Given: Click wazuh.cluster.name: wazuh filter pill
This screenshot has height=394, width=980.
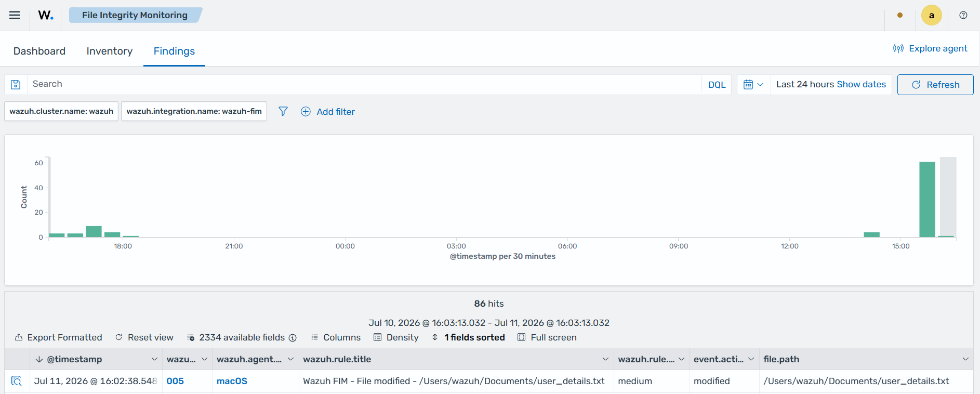Looking at the screenshot, I should [x=61, y=111].
